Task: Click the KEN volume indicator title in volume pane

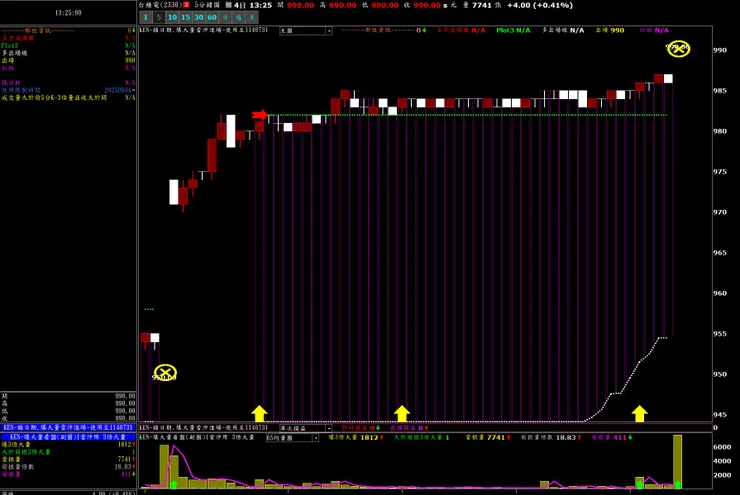Action: (x=196, y=437)
